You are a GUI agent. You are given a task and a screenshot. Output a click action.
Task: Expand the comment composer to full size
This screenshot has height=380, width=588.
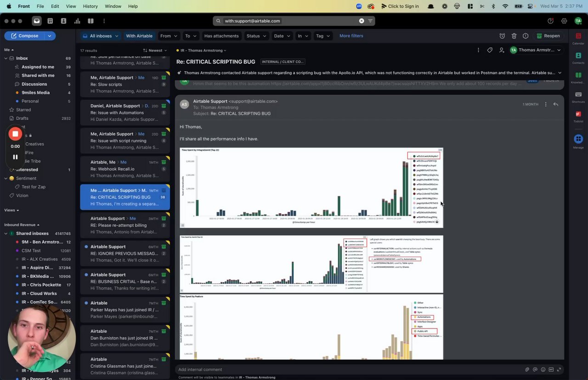tap(559, 369)
